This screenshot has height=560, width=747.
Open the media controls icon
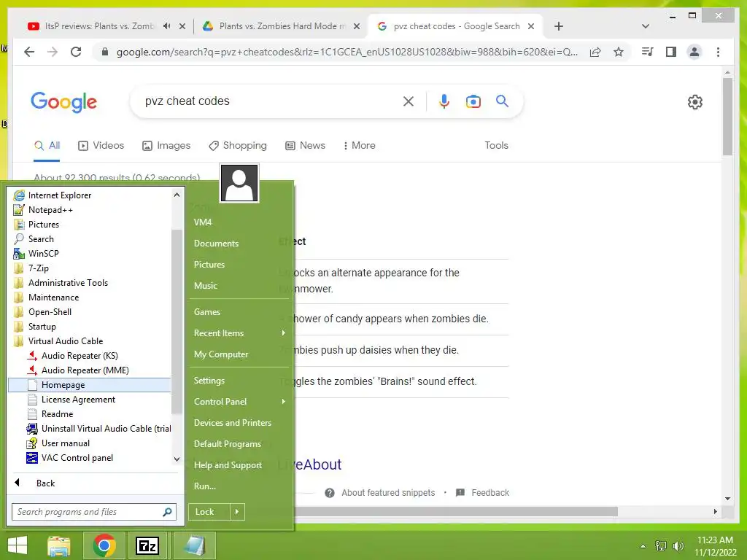tap(648, 52)
